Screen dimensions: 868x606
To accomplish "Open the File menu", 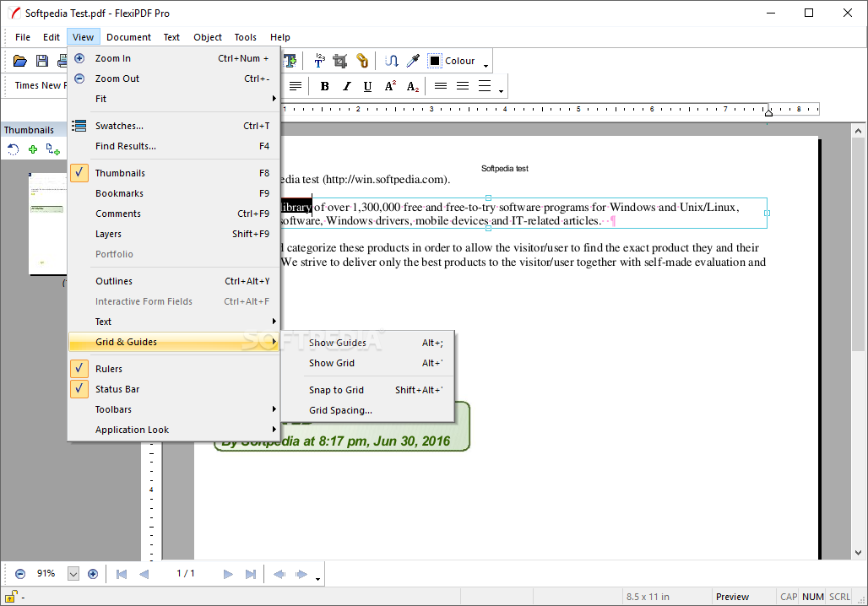I will [23, 37].
